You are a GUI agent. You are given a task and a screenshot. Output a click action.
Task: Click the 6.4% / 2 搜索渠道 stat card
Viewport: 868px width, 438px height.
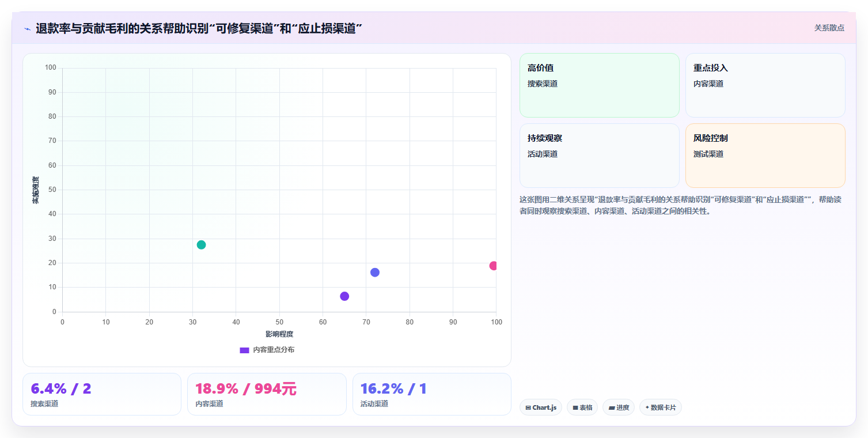(102, 394)
